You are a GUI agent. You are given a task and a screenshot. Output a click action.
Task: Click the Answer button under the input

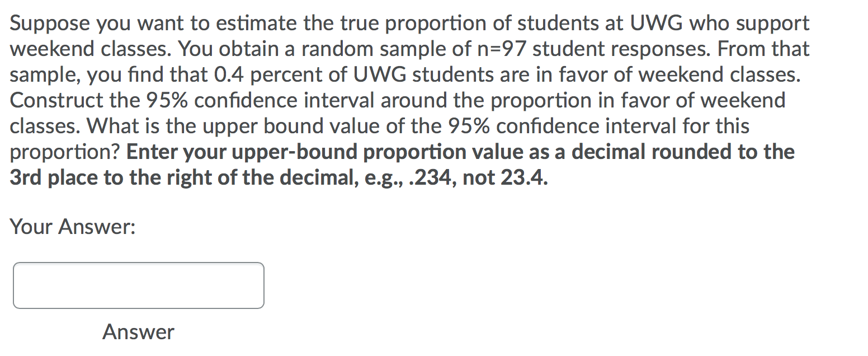click(138, 331)
